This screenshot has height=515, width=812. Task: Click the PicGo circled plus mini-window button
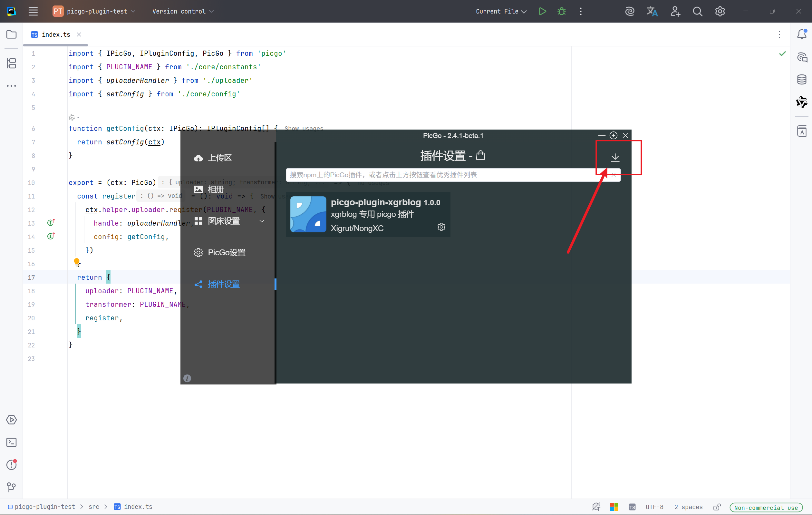click(614, 135)
